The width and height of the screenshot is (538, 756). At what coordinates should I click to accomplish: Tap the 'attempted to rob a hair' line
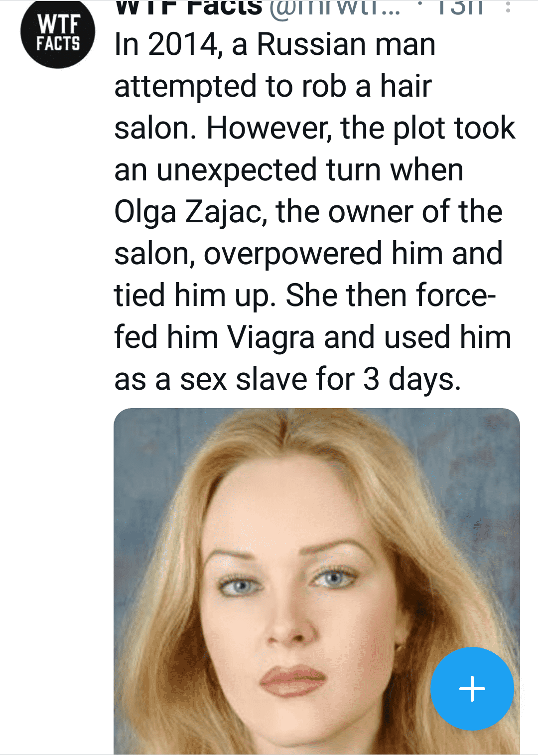[x=273, y=86]
